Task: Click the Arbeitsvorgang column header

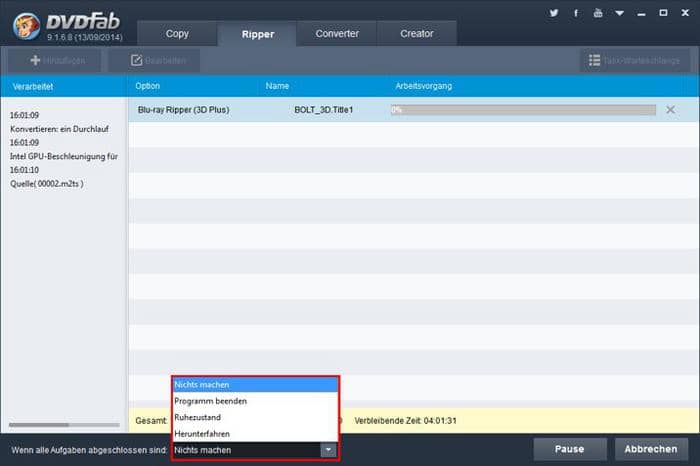Action: 423,86
